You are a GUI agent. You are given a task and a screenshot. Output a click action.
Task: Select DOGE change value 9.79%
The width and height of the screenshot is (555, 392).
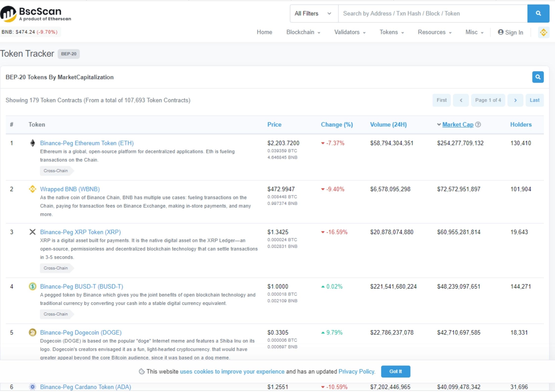pyautogui.click(x=334, y=332)
